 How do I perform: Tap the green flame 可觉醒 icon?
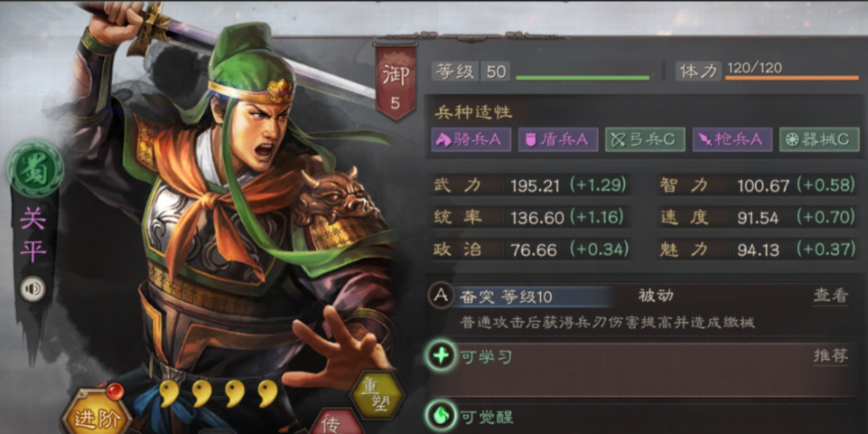[x=441, y=417]
